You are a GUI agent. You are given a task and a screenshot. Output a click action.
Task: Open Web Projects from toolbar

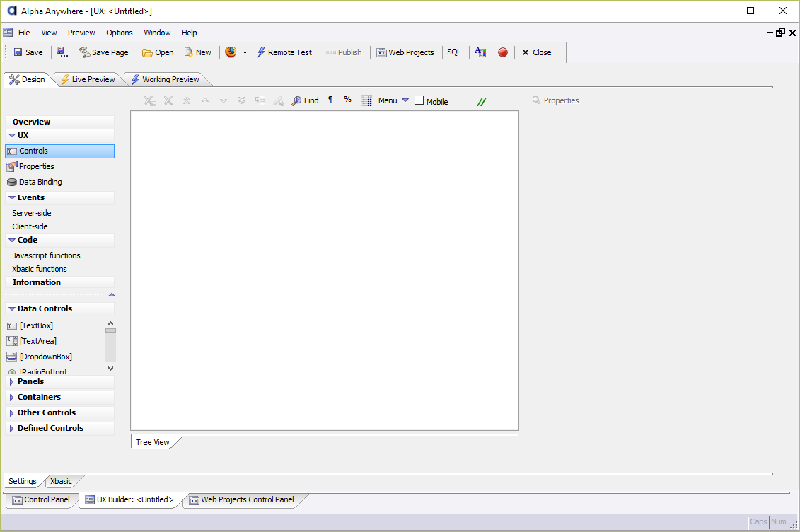[x=405, y=52]
